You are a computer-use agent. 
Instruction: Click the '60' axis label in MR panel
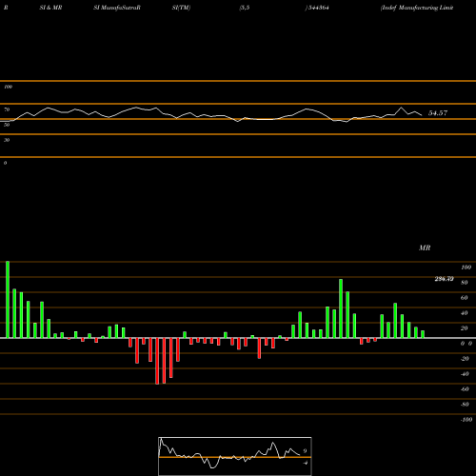(465, 298)
